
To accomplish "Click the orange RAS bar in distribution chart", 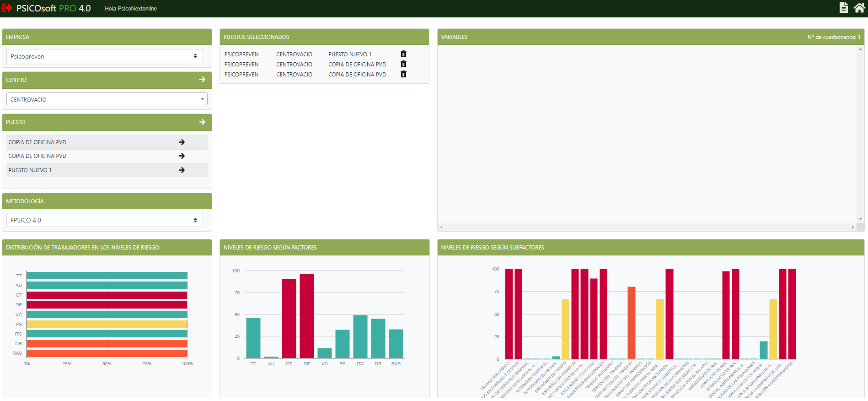I will [107, 353].
